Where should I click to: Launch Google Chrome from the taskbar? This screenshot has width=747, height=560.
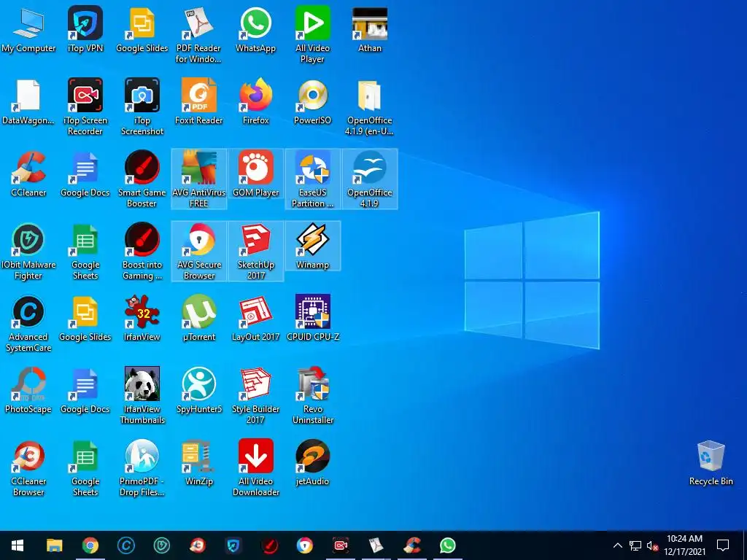coord(90,545)
